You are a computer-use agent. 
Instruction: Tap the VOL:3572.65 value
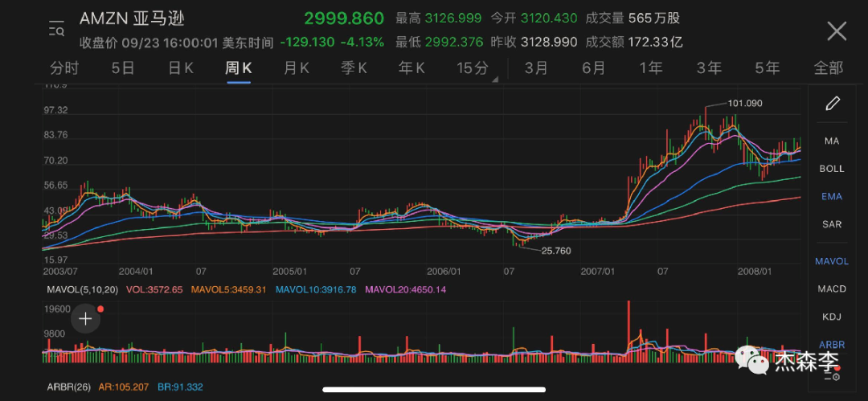[154, 289]
